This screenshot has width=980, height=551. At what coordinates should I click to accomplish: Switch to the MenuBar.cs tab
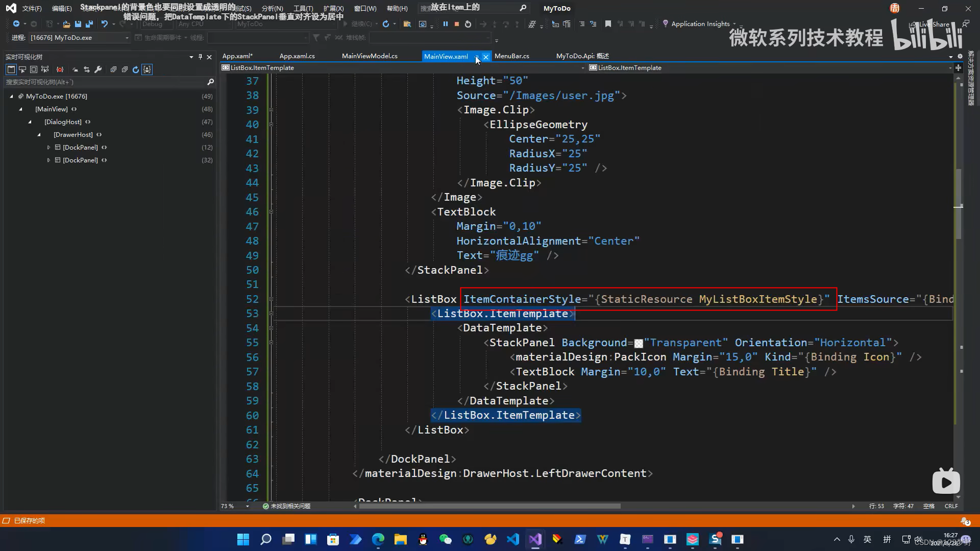pos(512,56)
